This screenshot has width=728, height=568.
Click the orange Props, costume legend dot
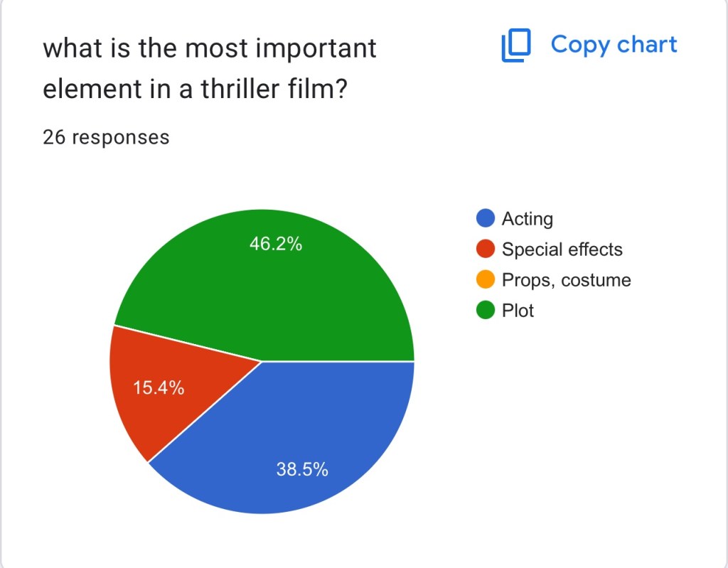point(486,280)
